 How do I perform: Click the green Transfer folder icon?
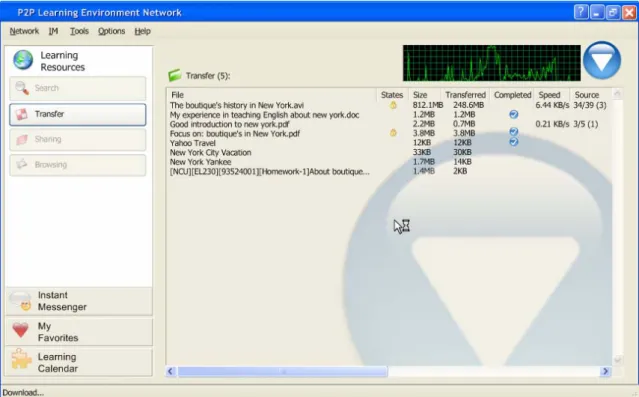(174, 75)
